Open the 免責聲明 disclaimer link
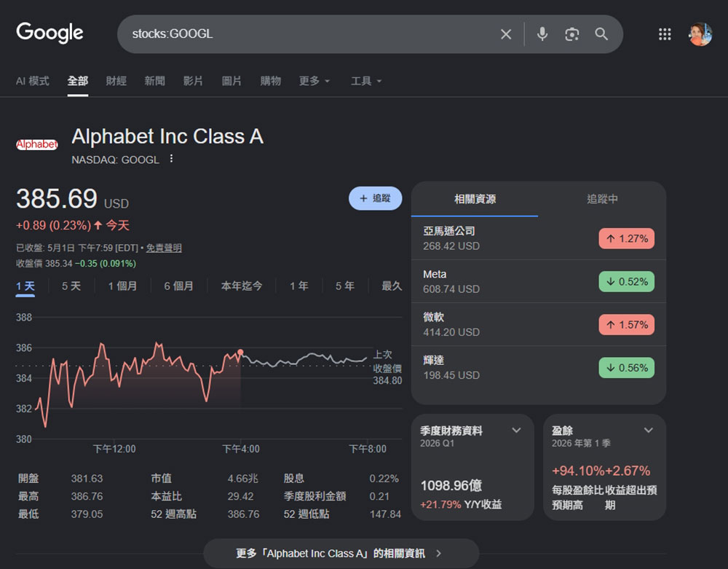Image resolution: width=728 pixels, height=569 pixels. point(164,248)
